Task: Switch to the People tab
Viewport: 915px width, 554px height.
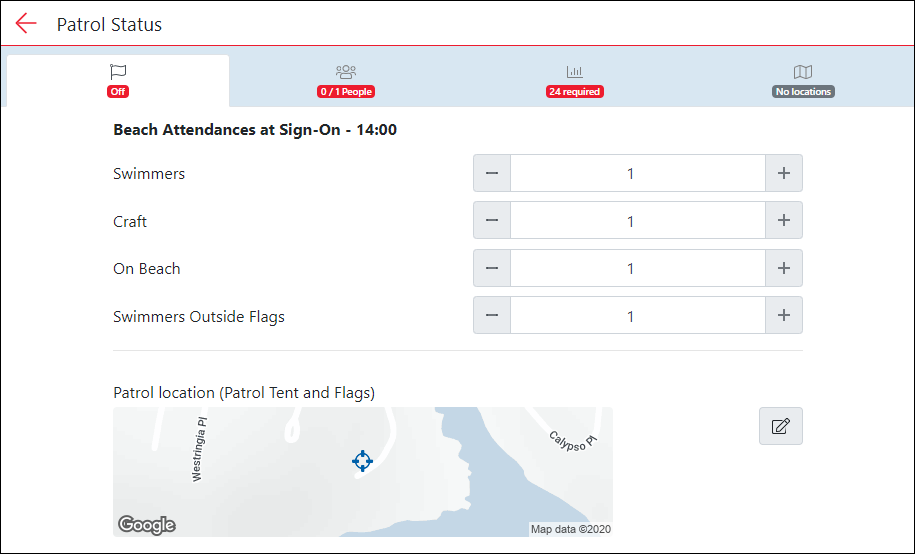Action: coord(346,80)
